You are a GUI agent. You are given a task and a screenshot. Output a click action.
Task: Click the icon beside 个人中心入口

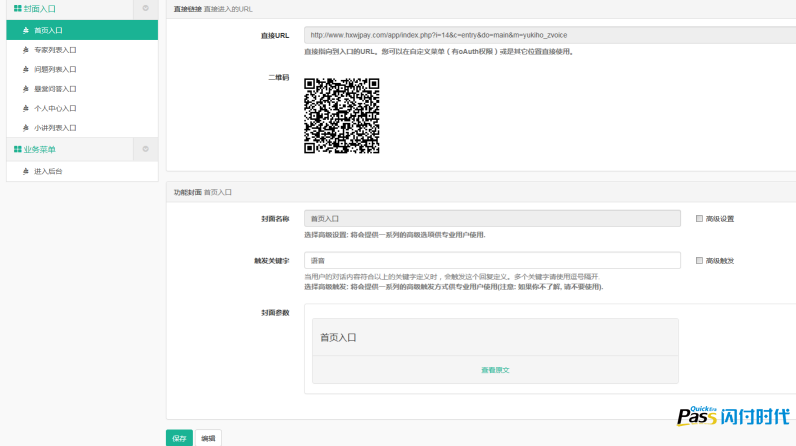pyautogui.click(x=26, y=109)
